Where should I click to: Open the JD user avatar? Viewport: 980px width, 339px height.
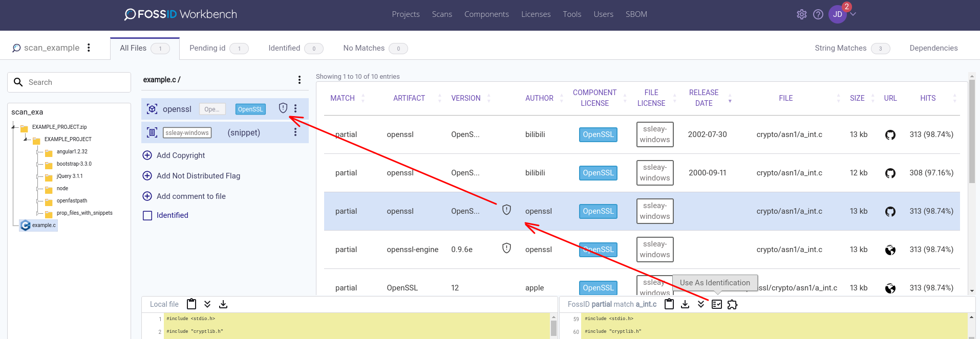pos(838,14)
